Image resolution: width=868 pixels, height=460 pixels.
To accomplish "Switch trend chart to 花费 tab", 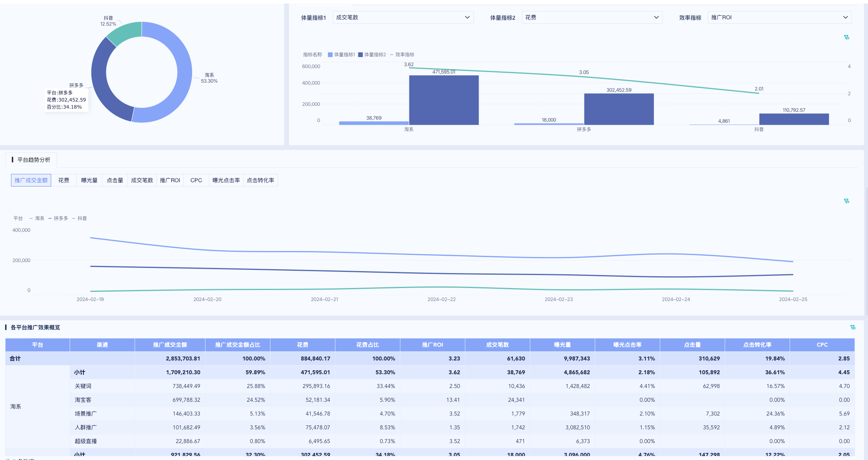I will [64, 180].
